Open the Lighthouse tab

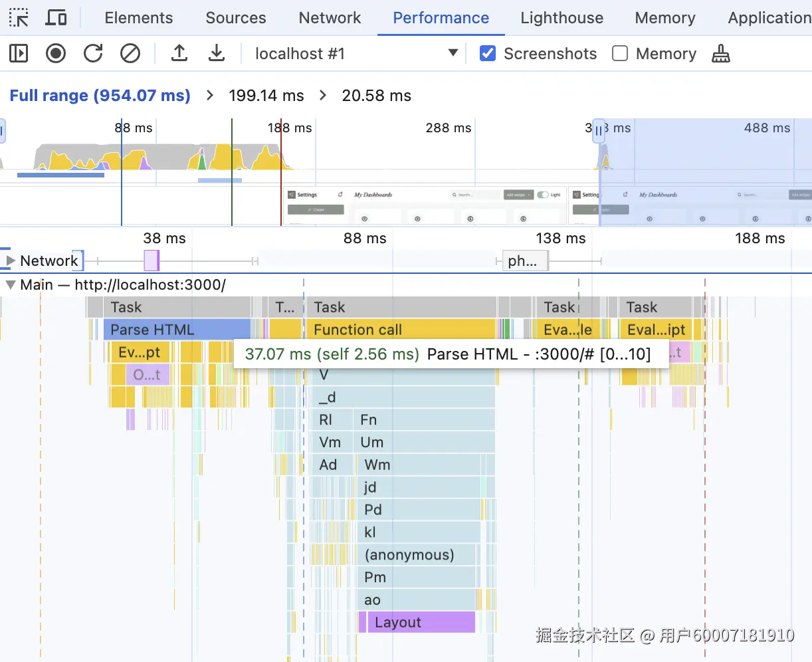click(562, 18)
